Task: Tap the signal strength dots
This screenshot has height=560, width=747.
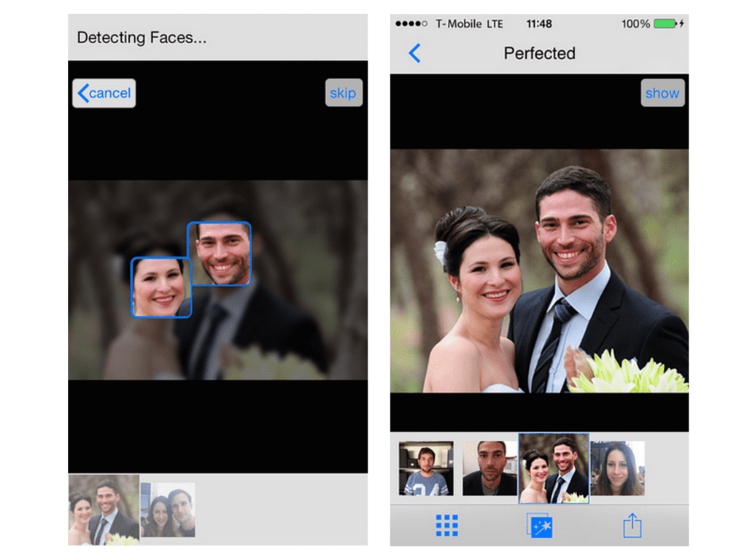Action: pos(411,24)
